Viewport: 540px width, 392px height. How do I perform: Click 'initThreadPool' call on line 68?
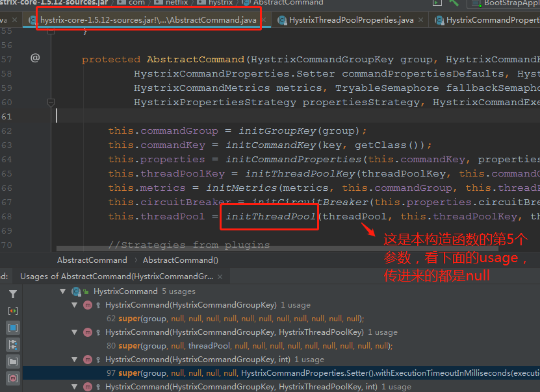click(x=270, y=216)
